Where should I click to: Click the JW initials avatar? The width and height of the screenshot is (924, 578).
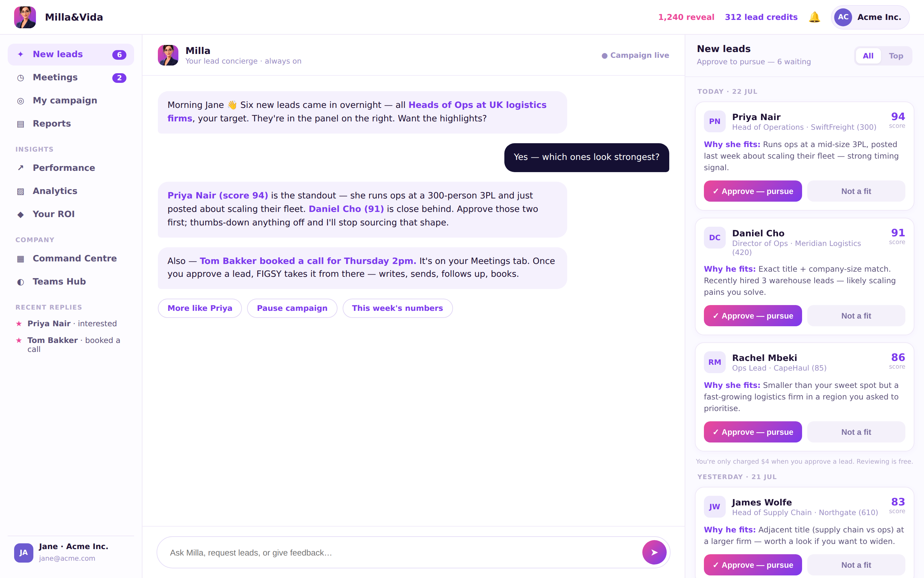pyautogui.click(x=714, y=506)
